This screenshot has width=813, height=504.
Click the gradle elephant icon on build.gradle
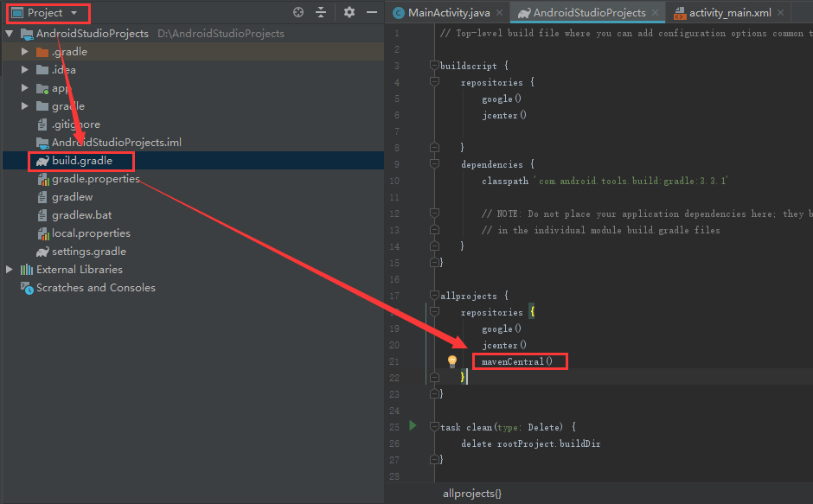pos(42,161)
